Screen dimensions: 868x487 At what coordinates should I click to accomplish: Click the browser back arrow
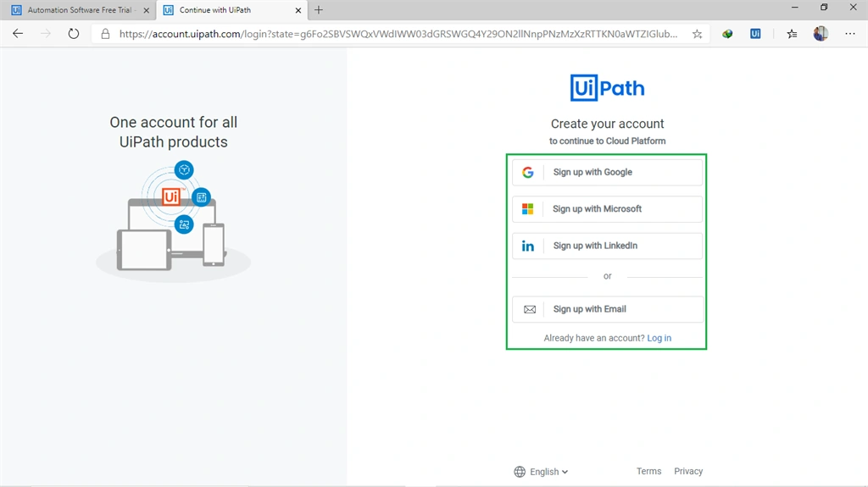[x=18, y=34]
